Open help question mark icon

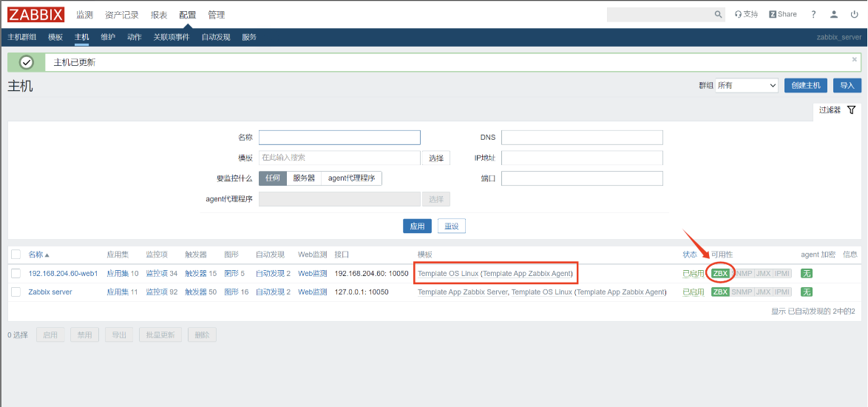pos(813,14)
